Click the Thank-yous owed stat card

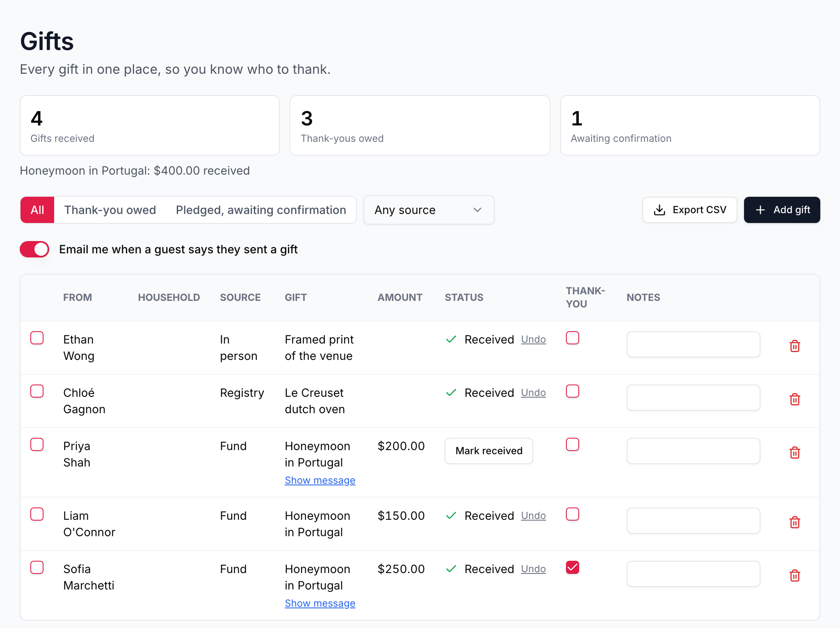coord(420,125)
